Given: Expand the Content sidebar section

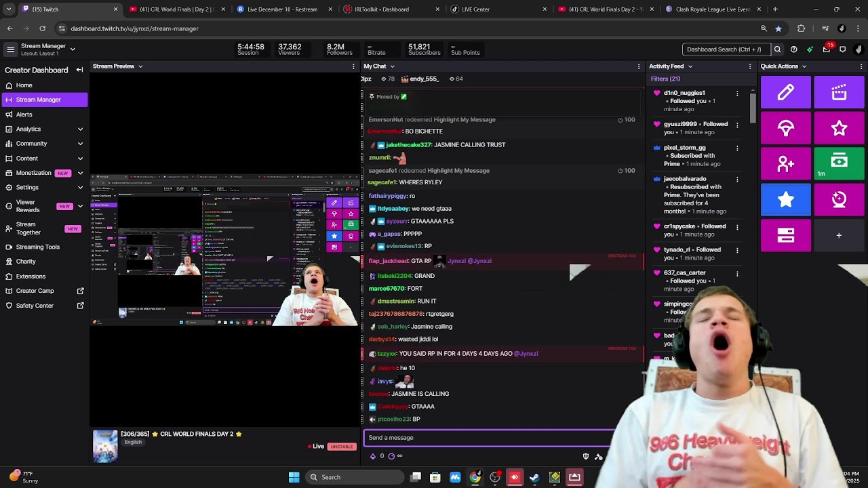Looking at the screenshot, I should [80, 159].
